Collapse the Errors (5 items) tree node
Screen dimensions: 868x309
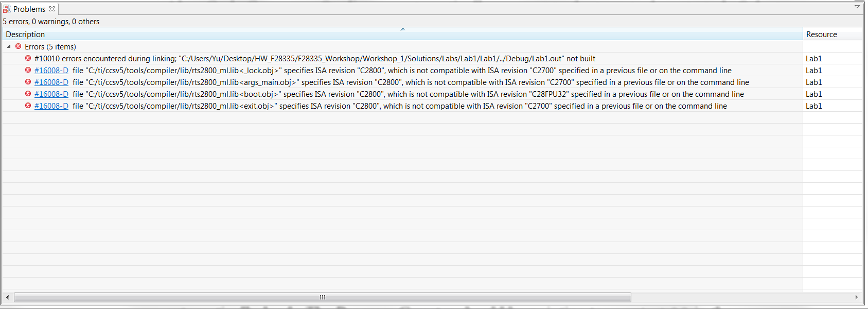coord(9,46)
